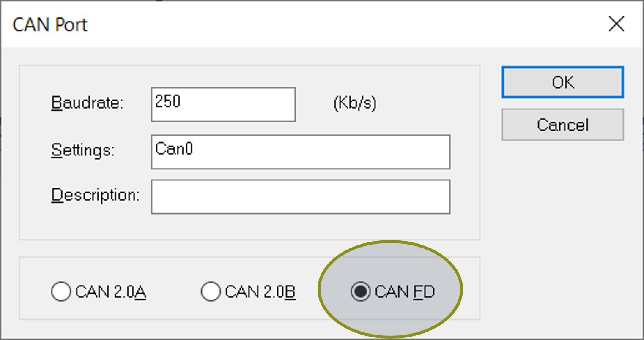Place cursor on the 250 value
Screen dimensions: 644x340
tap(168, 101)
